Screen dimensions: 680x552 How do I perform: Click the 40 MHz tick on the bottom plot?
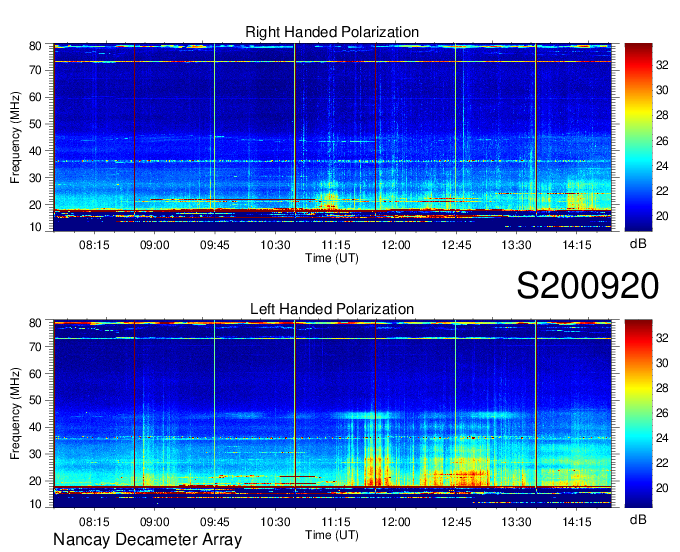[35, 427]
